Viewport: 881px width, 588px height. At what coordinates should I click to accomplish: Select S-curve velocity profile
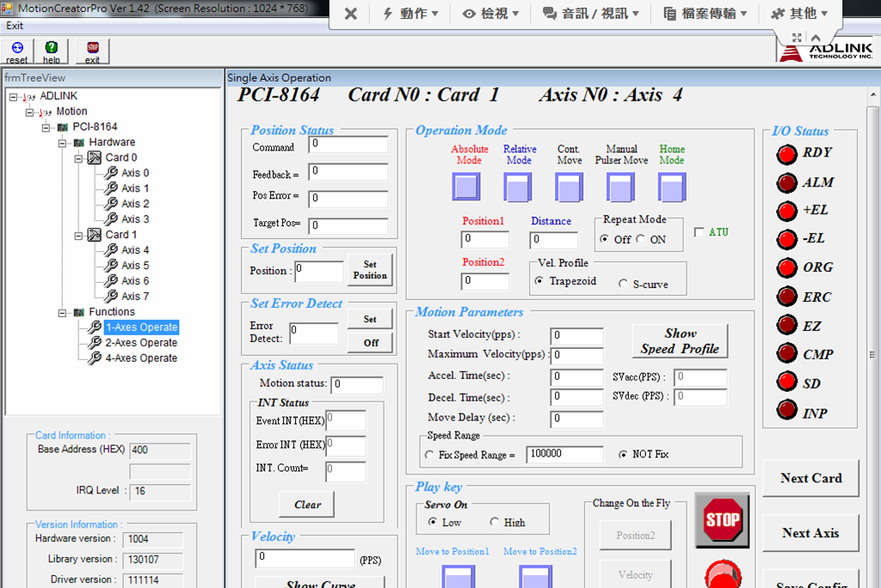click(x=624, y=284)
